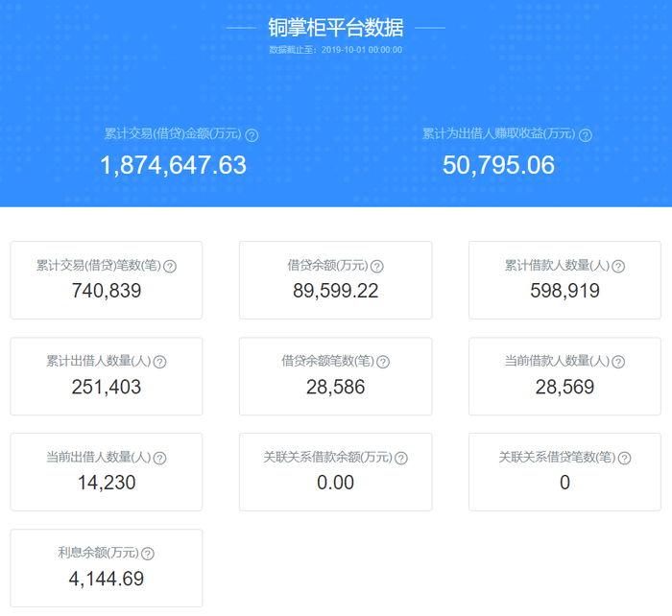Show tooltip icon for 当前借款人数量(人)

(618, 362)
